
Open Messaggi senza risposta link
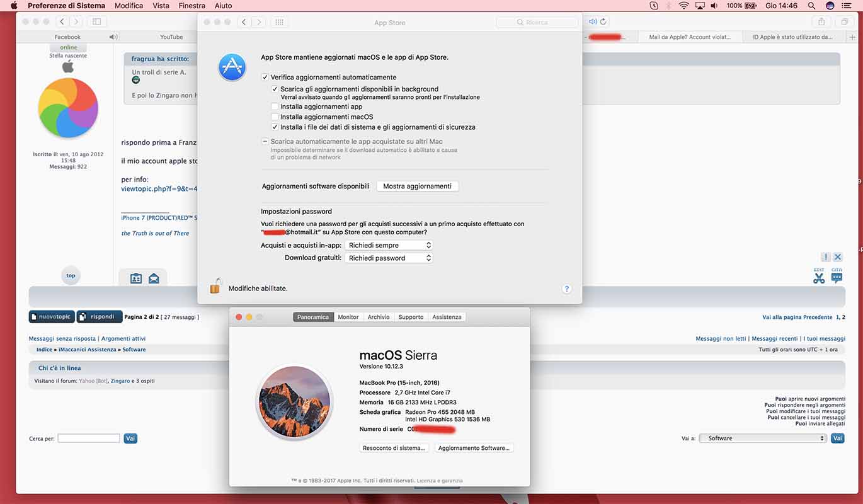tap(62, 338)
